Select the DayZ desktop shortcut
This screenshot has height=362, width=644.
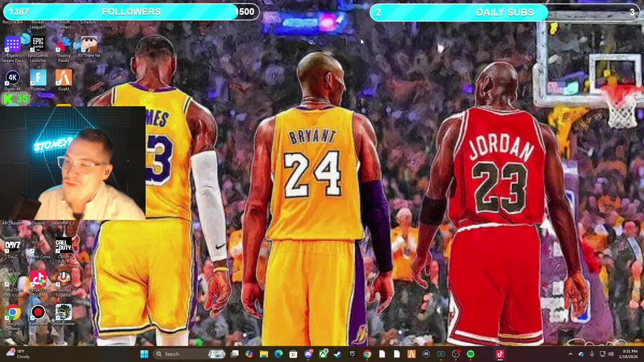(x=13, y=248)
